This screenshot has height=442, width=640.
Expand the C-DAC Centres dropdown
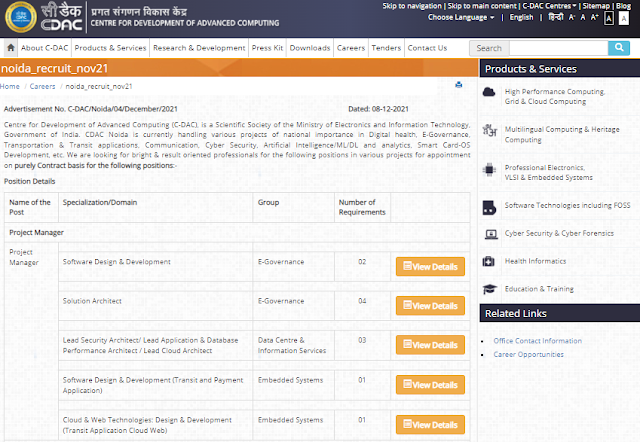[x=549, y=6]
